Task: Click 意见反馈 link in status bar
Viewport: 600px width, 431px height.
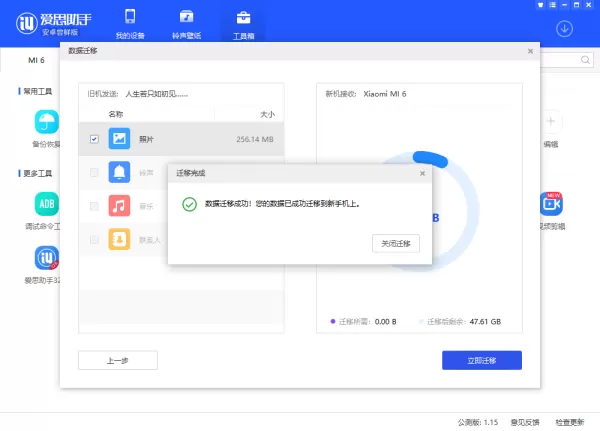Action: (x=525, y=422)
